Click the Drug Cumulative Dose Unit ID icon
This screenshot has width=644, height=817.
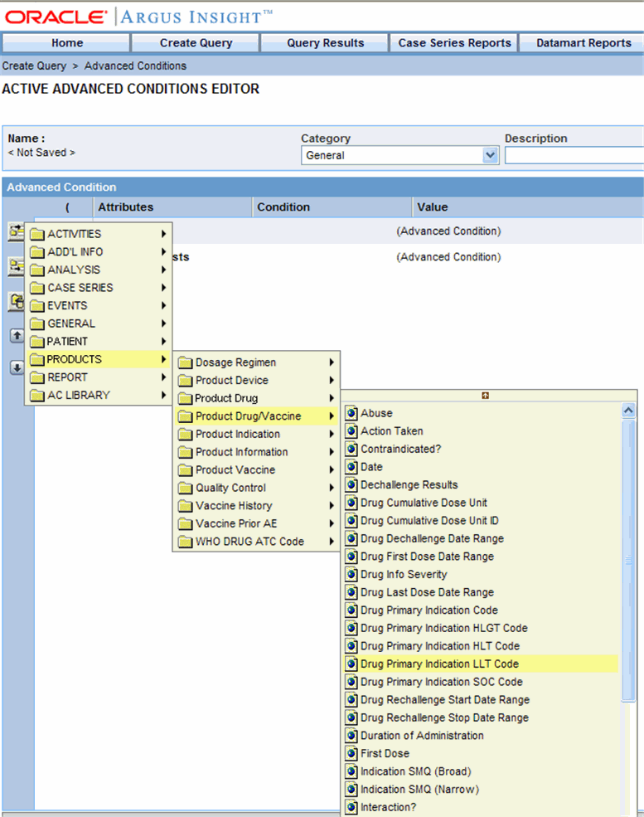tap(351, 521)
